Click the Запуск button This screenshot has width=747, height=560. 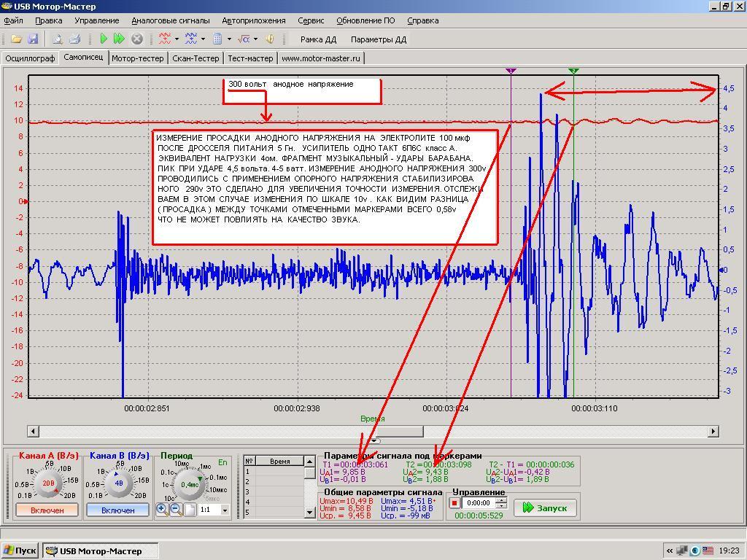[544, 507]
